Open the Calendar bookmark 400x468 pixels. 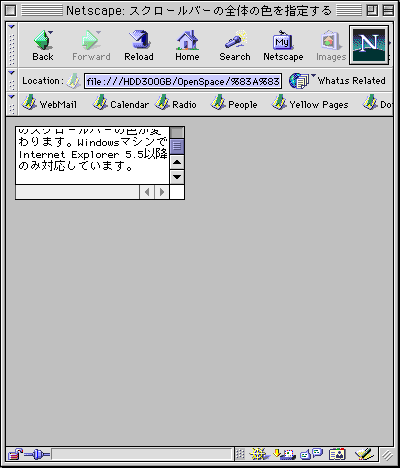120,104
